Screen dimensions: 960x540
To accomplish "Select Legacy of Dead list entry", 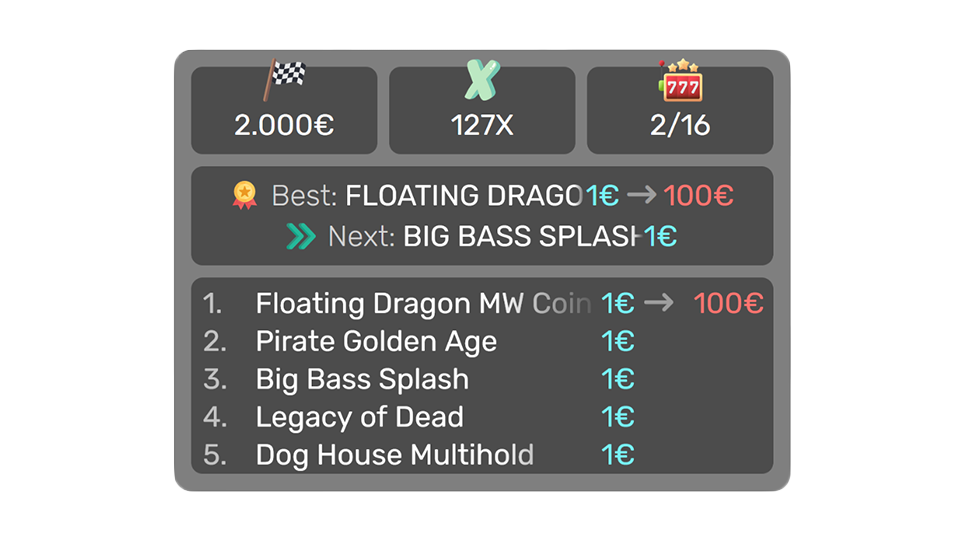I will [359, 417].
